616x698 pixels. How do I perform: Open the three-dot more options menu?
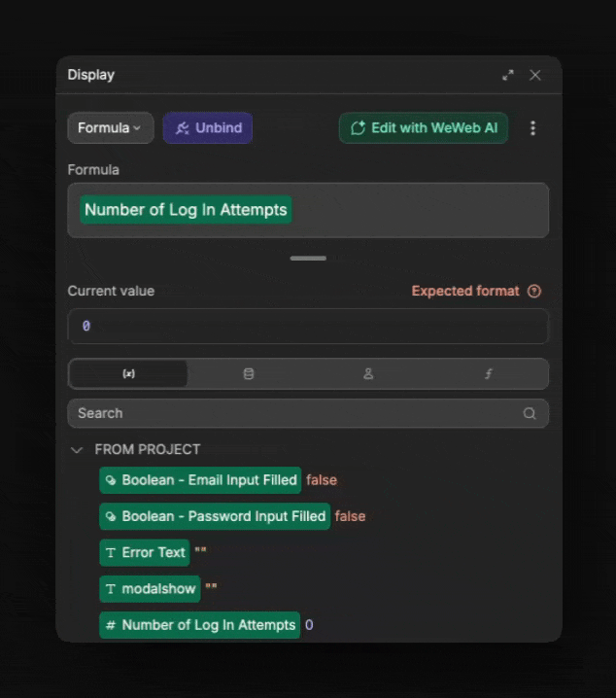point(532,128)
